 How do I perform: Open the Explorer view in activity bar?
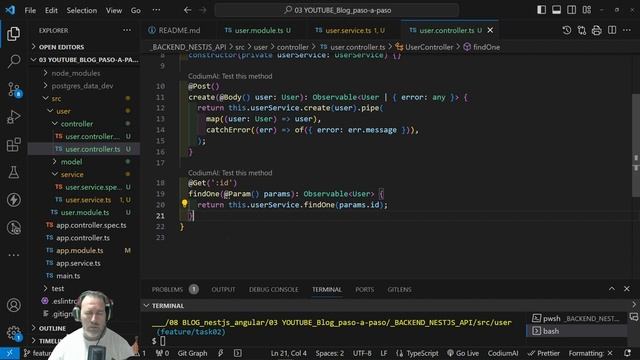point(13,33)
